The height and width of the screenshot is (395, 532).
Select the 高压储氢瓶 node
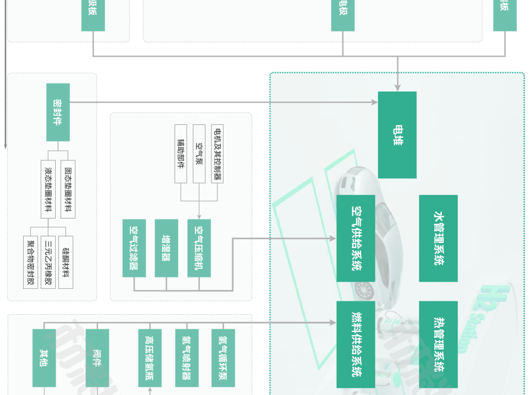coord(150,358)
